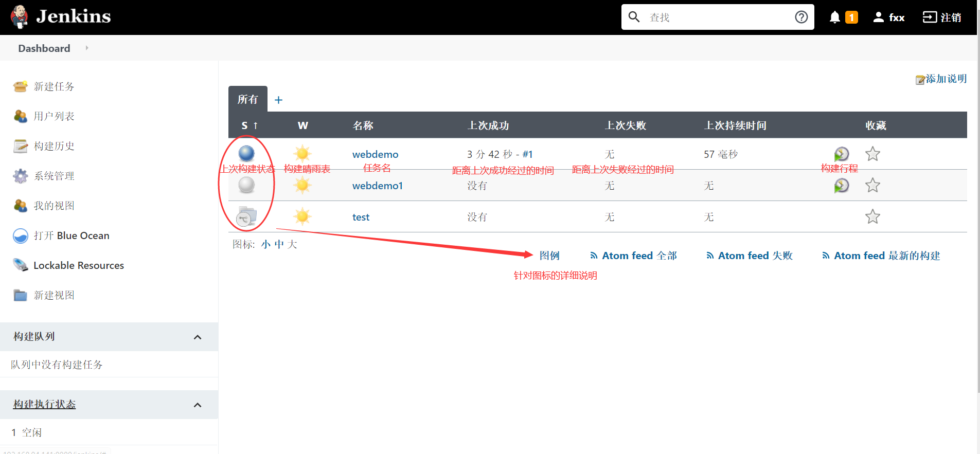The height and width of the screenshot is (454, 980).
Task: Set icon size to 小
Action: [265, 244]
